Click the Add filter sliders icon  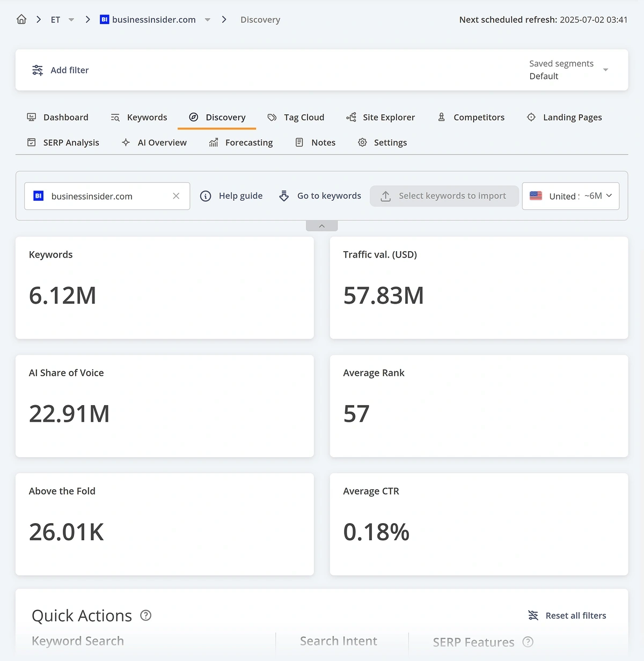coord(38,70)
